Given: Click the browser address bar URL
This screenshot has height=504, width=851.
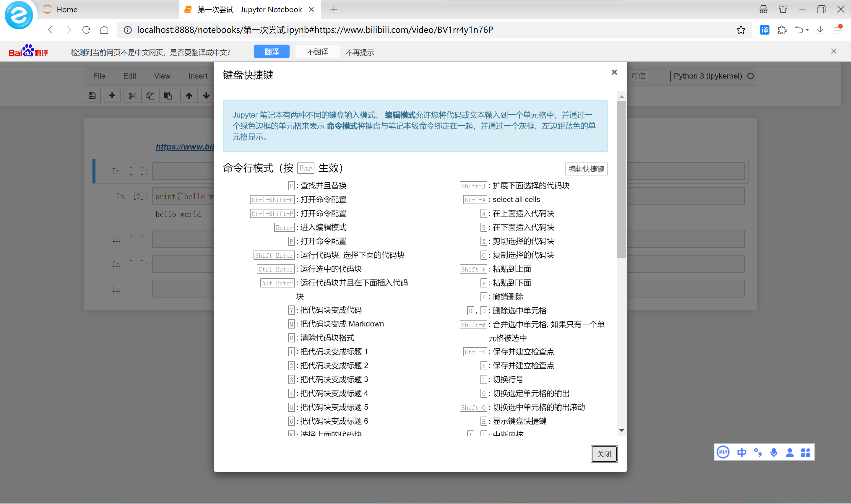Looking at the screenshot, I should point(315,30).
